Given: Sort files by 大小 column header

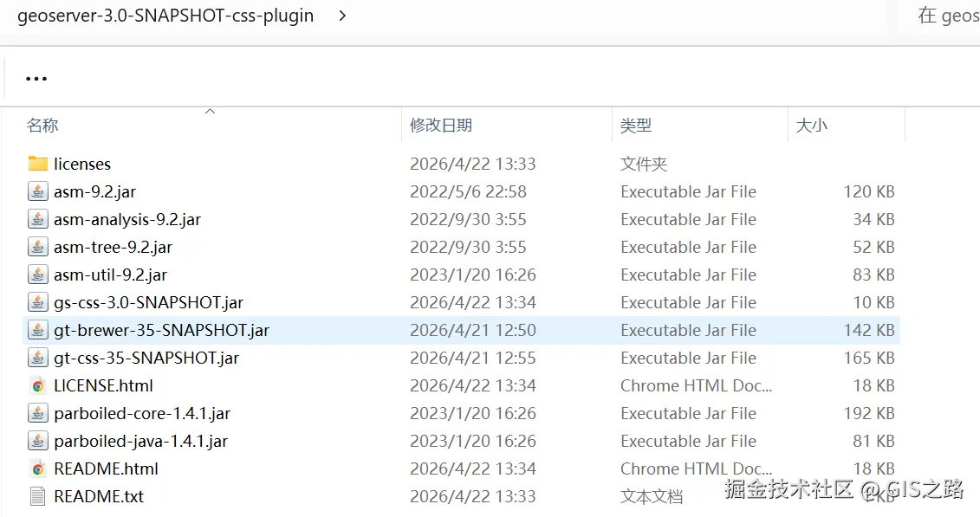Looking at the screenshot, I should 812,126.
